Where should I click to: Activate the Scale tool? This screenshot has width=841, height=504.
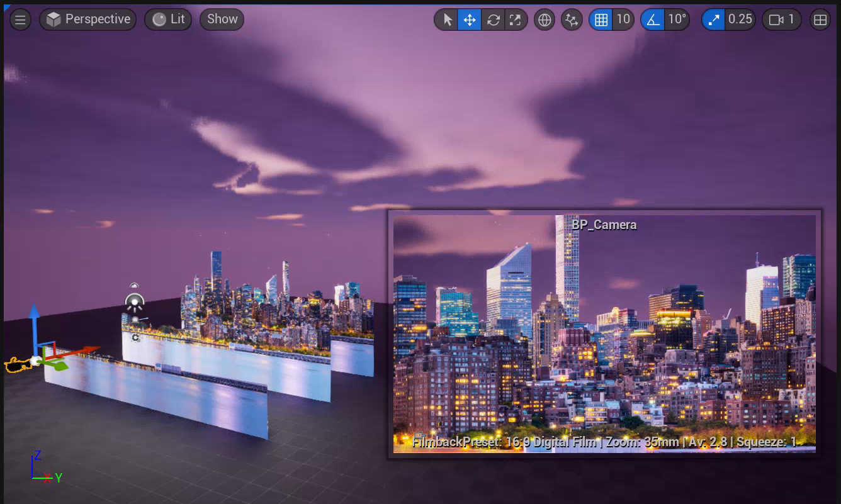click(x=515, y=20)
